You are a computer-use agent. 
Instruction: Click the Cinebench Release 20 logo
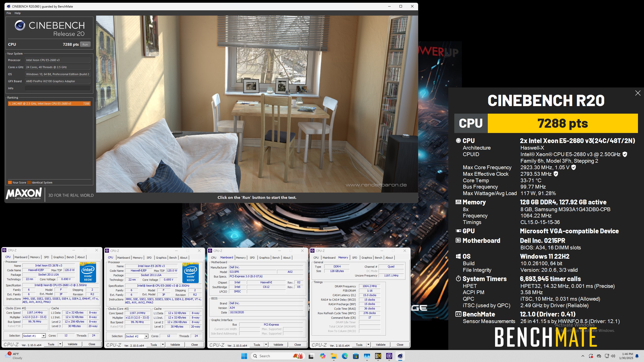coord(50,28)
